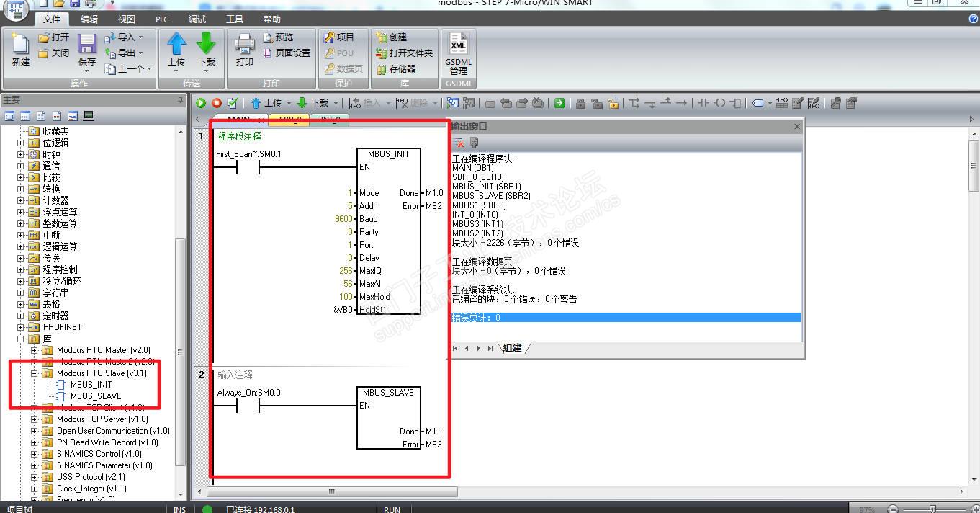Collapse the Modbus RTU Slave (v3.1) node
The image size is (980, 513).
point(34,373)
